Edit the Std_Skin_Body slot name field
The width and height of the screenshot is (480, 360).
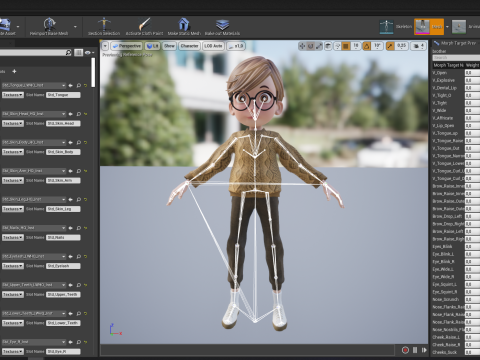click(x=63, y=152)
